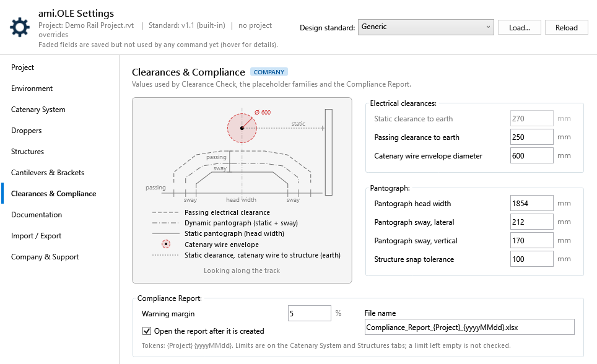Click Catenary wire envelope diameter field
This screenshot has width=597, height=364.
tap(531, 156)
